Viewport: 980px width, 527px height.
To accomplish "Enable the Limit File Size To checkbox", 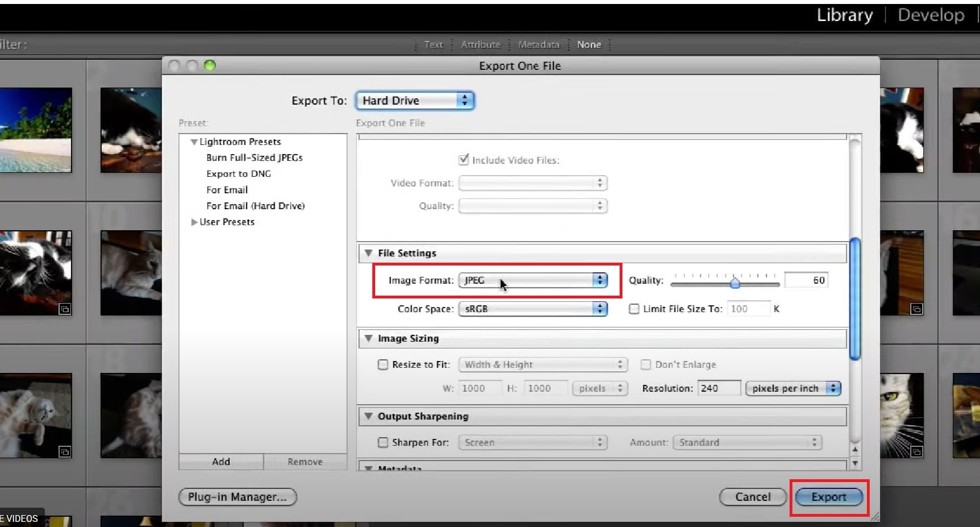I will pyautogui.click(x=634, y=309).
